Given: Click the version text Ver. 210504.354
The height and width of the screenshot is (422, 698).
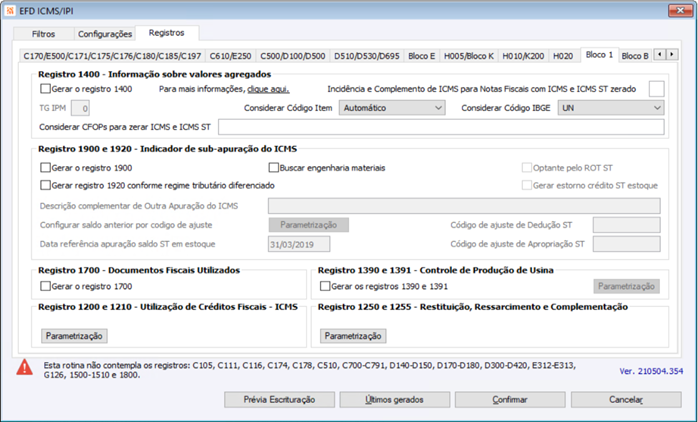Looking at the screenshot, I should coord(651,371).
